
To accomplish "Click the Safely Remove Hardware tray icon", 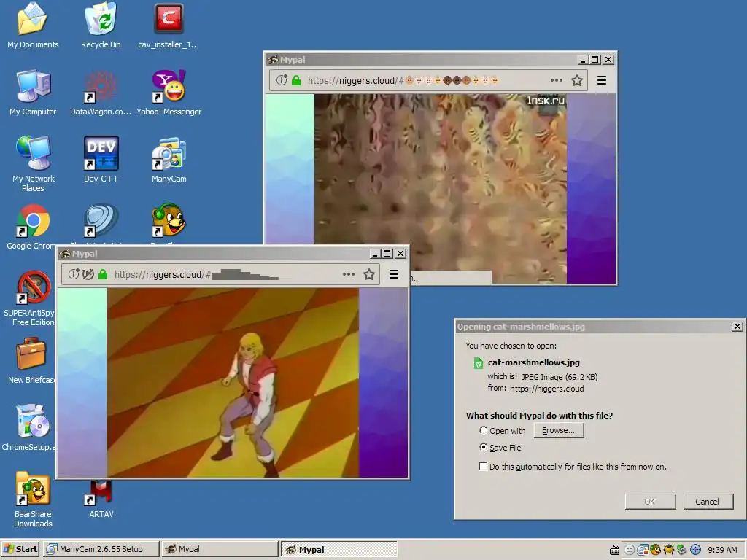I will pyautogui.click(x=682, y=550).
